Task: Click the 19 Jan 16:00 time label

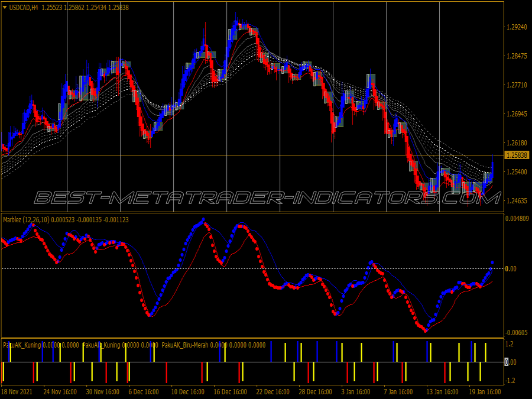Action: (x=485, y=391)
